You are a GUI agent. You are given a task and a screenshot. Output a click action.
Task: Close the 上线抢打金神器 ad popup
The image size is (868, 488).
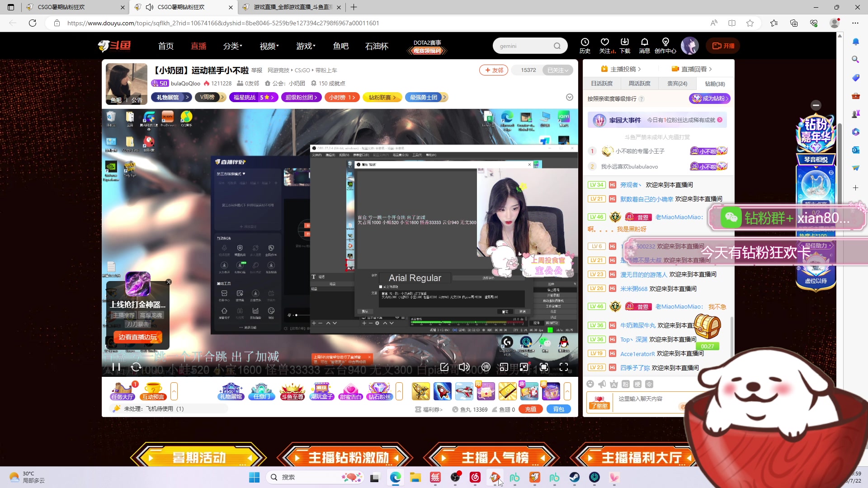click(169, 282)
